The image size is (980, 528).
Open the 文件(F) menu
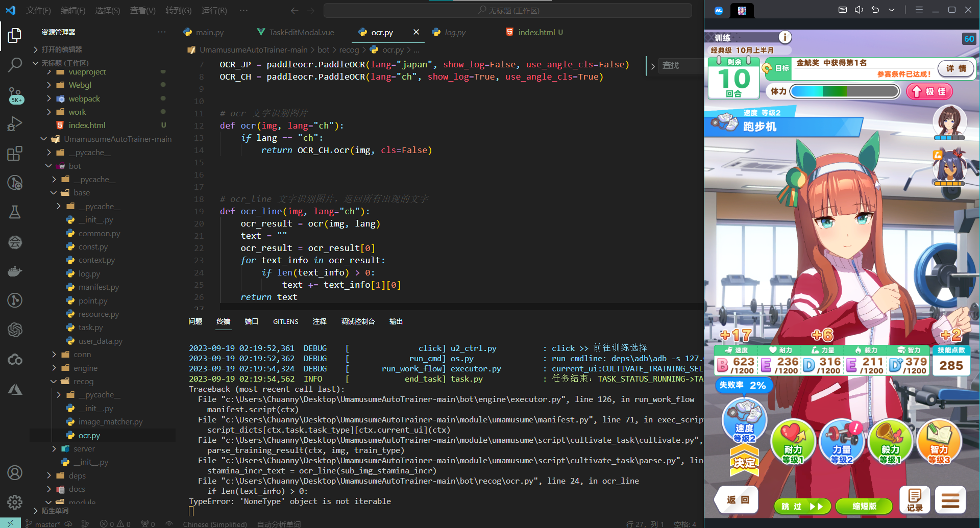[38, 10]
